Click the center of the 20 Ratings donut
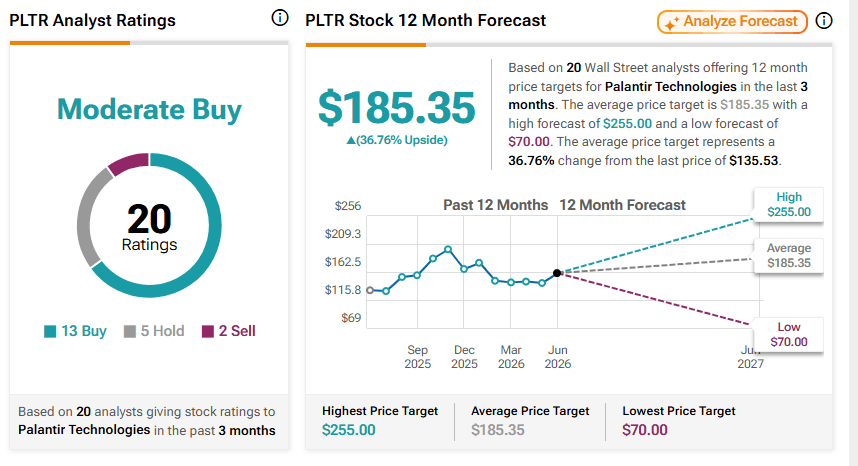The image size is (858, 466). (149, 225)
